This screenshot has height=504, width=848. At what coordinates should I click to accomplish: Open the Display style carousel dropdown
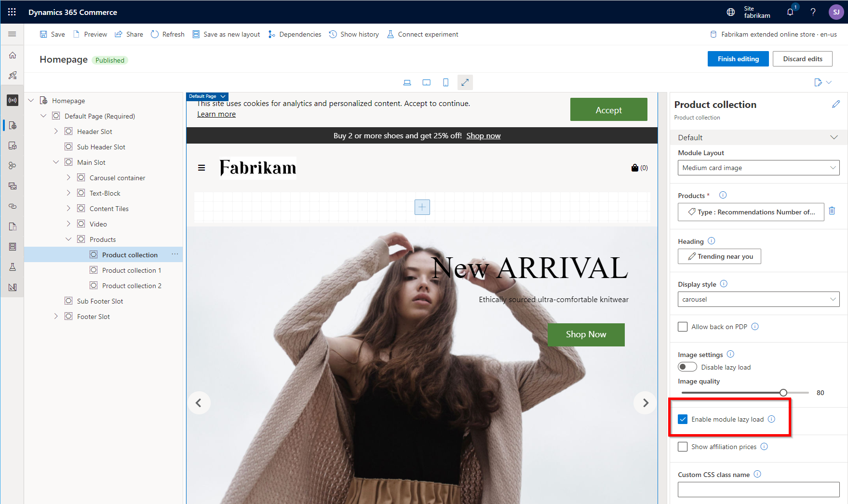[x=758, y=299]
